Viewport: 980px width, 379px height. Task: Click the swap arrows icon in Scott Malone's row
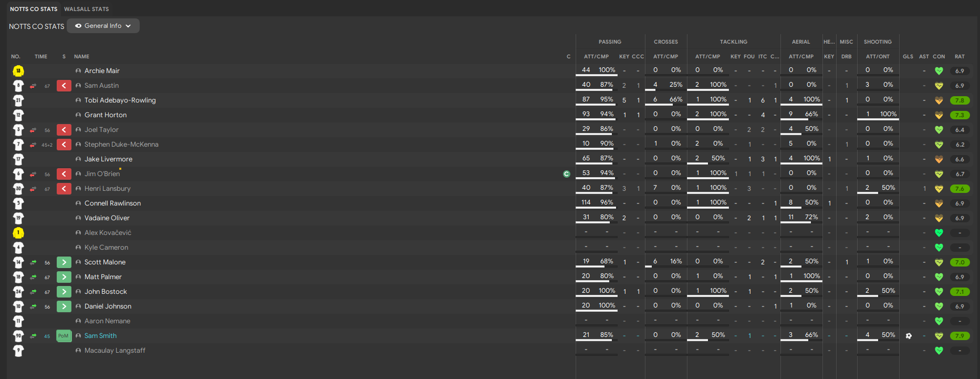pos(34,262)
